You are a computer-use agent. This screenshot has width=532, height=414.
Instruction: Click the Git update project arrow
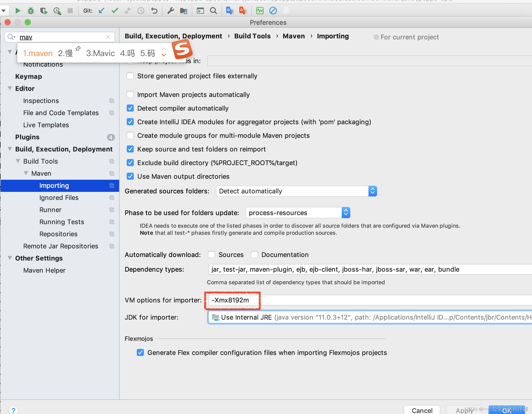pyautogui.click(x=101, y=11)
